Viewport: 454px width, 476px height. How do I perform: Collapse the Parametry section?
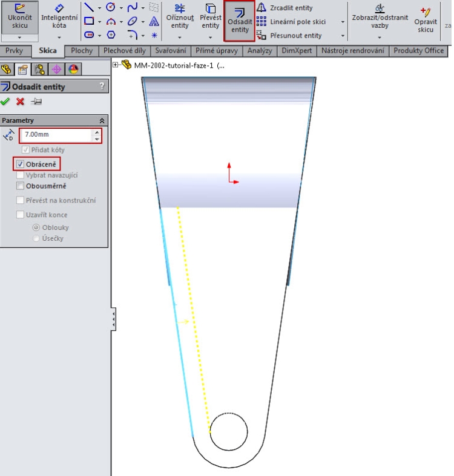[102, 120]
